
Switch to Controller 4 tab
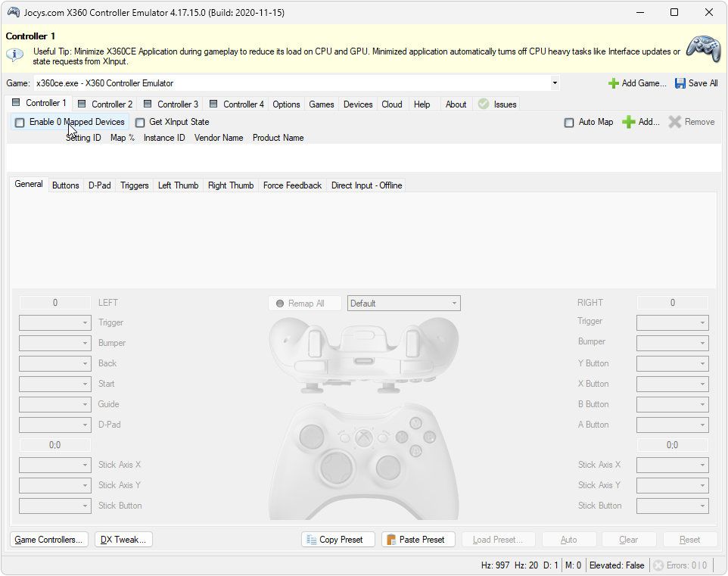click(x=237, y=104)
